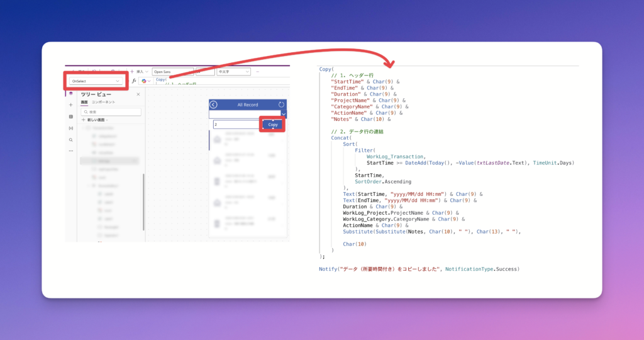
Task: Click the Search magnifier icon in left sidebar
Action: pyautogui.click(x=70, y=140)
